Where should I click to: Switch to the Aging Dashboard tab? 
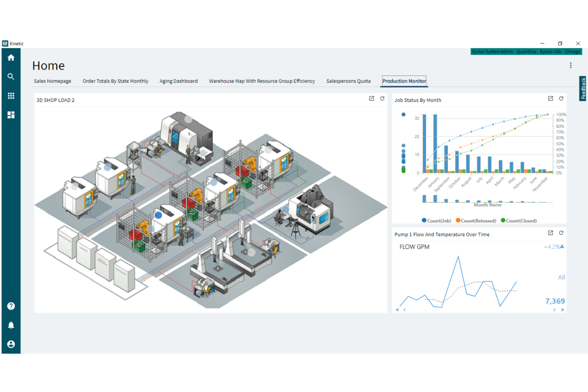[178, 81]
